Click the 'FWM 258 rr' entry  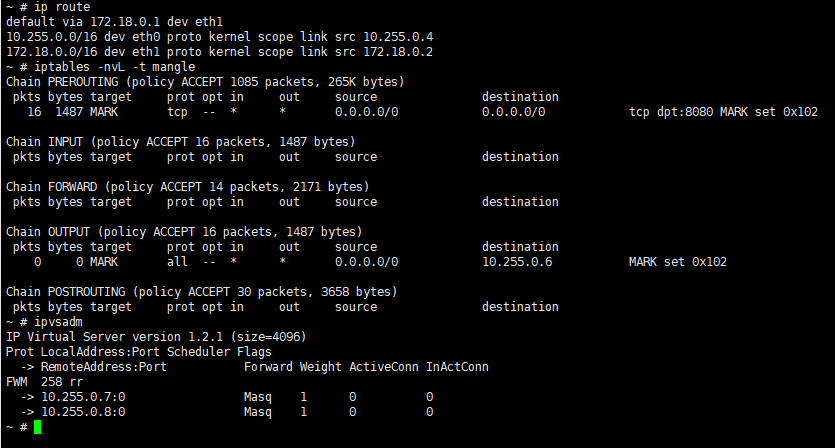tap(45, 382)
